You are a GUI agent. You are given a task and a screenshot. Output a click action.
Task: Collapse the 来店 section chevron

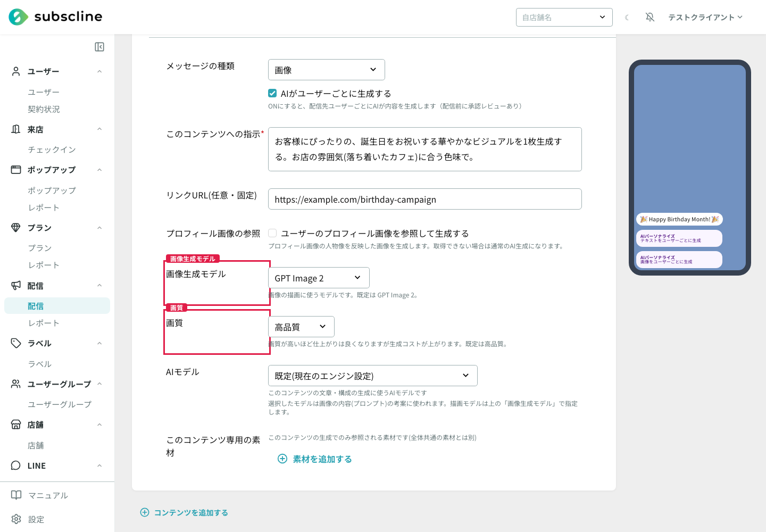point(99,129)
